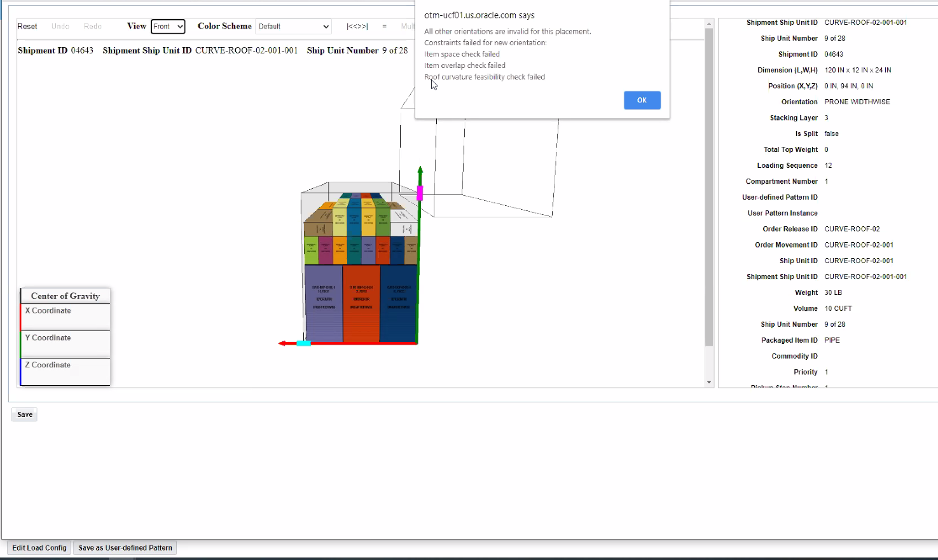Click the viewer's vertical scrollbar thumb
This screenshot has width=938, height=560.
(x=709, y=188)
